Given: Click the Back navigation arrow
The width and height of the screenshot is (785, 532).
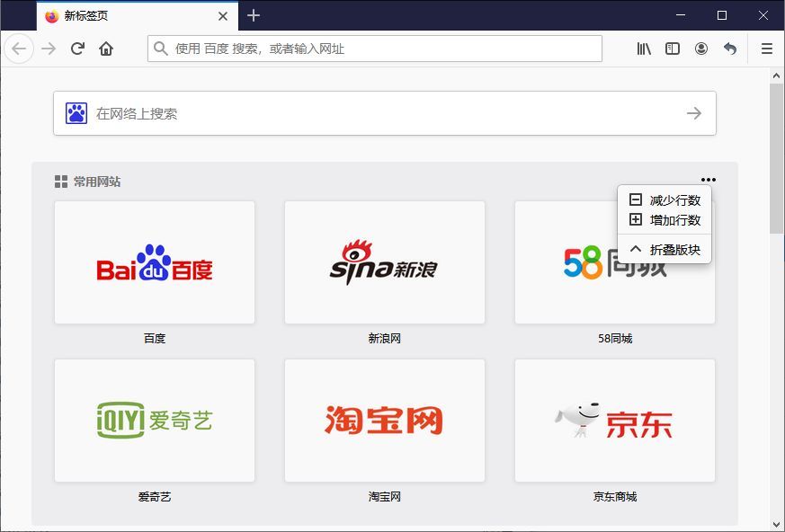Looking at the screenshot, I should (x=19, y=49).
